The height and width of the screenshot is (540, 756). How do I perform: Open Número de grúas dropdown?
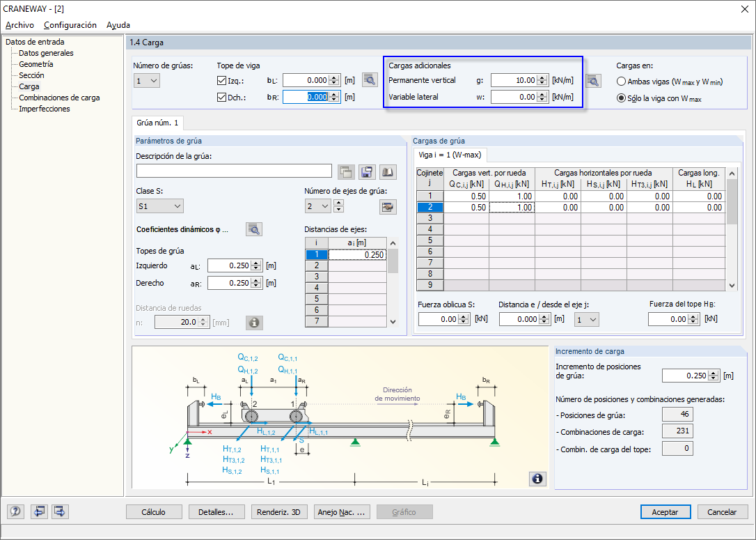[x=147, y=81]
